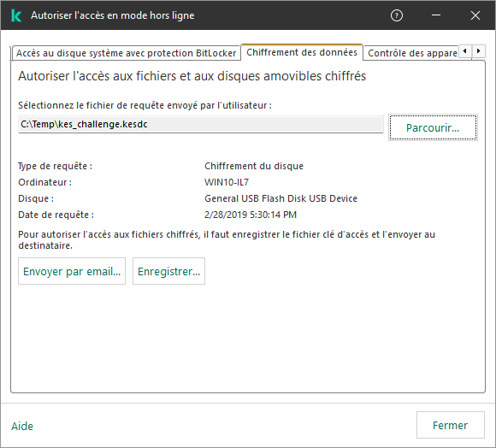The image size is (496, 448).
Task: Select 'General USB Flash Disk USB Device' text
Action: pyautogui.click(x=280, y=198)
